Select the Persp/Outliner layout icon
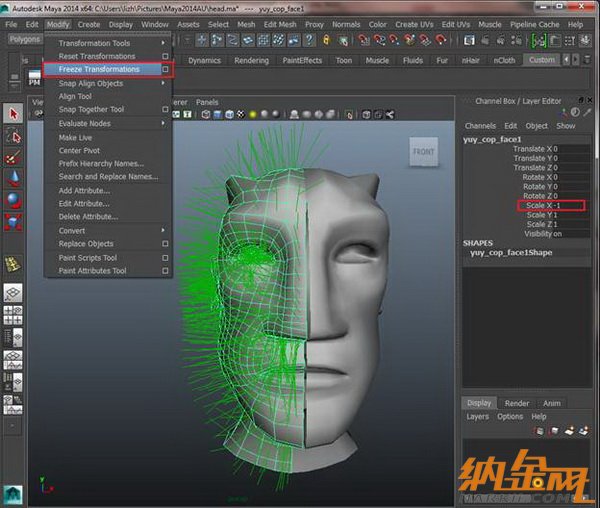 (x=13, y=338)
